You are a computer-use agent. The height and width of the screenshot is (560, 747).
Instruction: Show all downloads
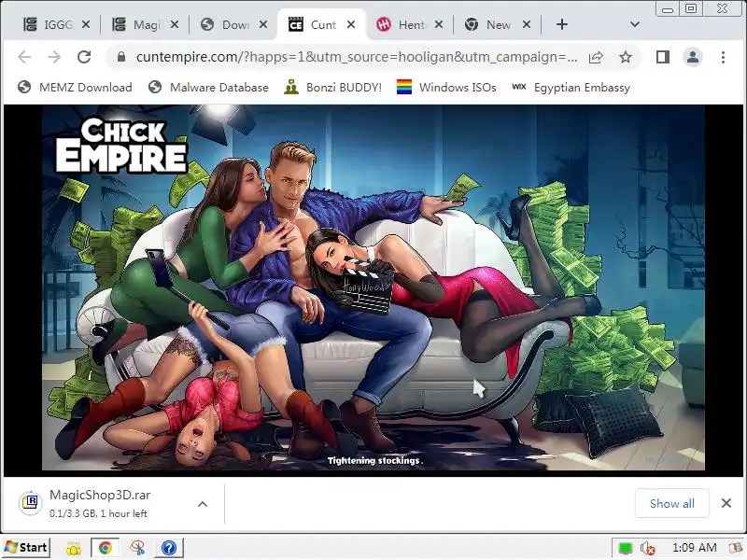coord(671,503)
